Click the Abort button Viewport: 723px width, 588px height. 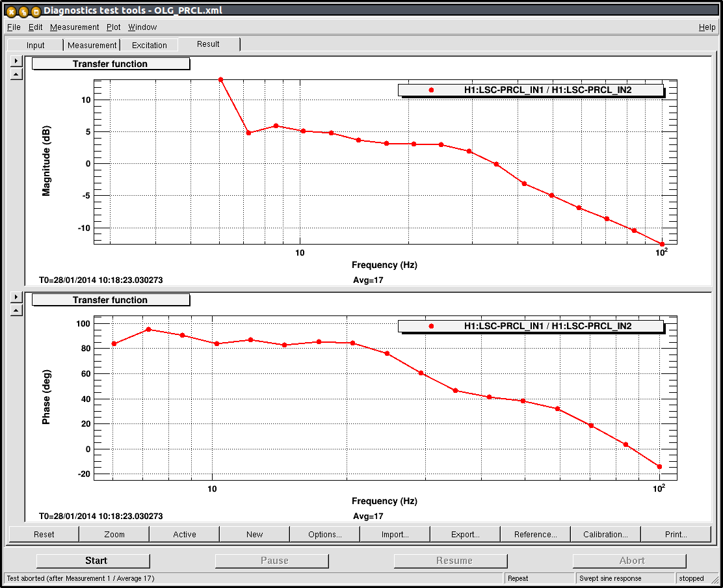pyautogui.click(x=630, y=561)
